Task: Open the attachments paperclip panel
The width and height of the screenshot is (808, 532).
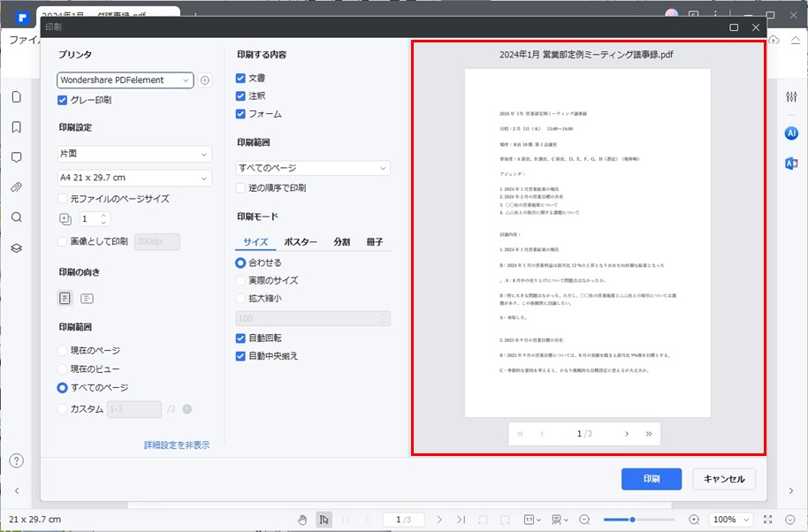Action: tap(17, 187)
